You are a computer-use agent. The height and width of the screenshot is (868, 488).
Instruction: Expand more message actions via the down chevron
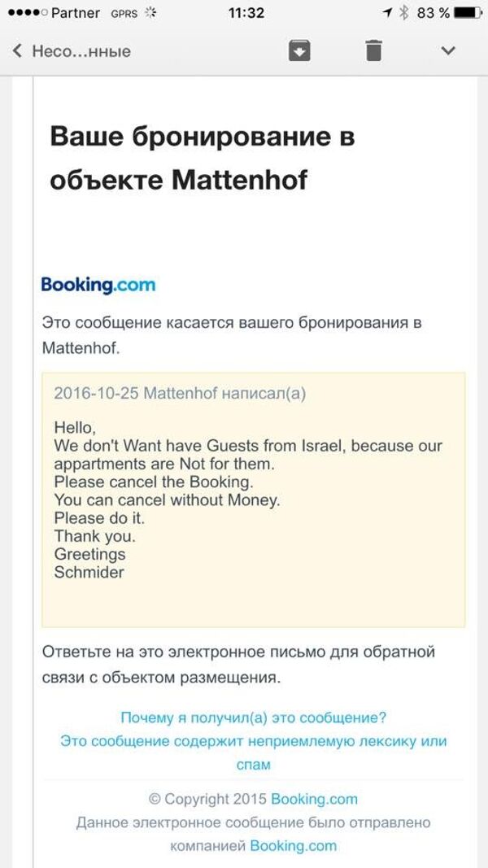(x=446, y=50)
